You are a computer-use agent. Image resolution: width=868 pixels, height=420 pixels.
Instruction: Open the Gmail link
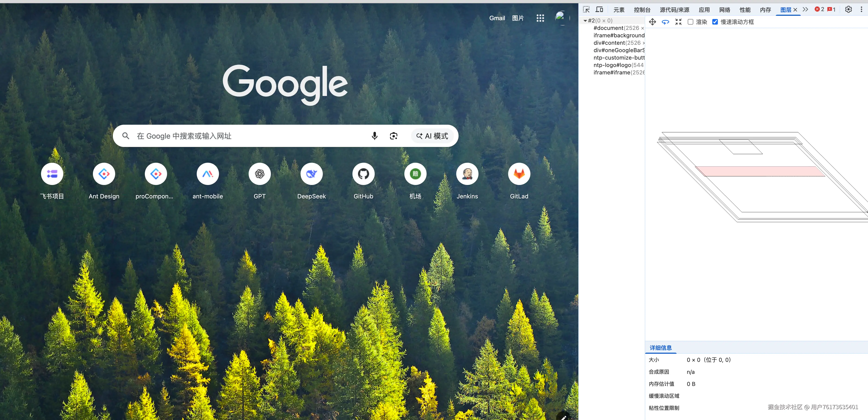497,18
